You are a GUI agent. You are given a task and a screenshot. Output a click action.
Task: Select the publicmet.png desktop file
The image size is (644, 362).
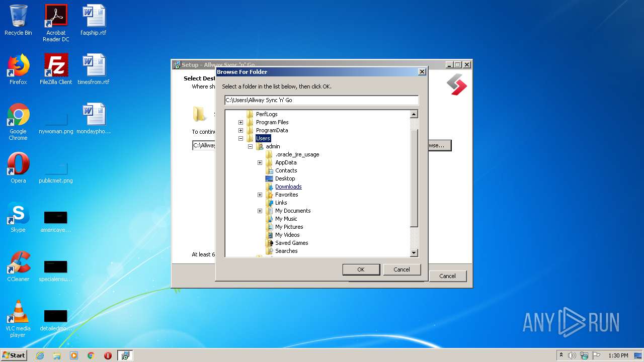click(56, 171)
